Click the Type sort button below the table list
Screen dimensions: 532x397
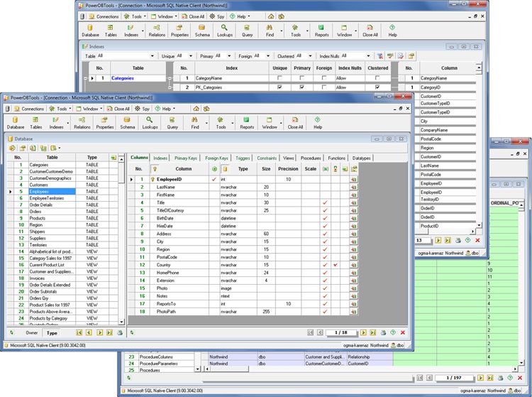click(x=52, y=332)
